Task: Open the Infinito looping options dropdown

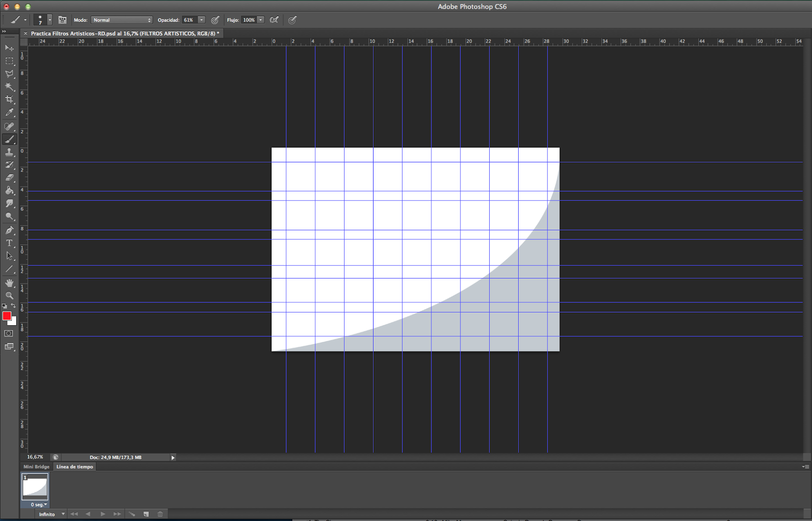Action: (52, 514)
